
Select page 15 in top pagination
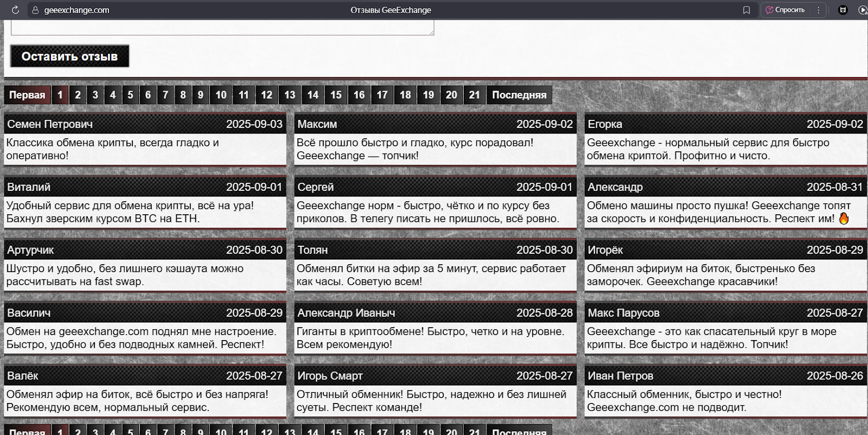[x=336, y=95]
